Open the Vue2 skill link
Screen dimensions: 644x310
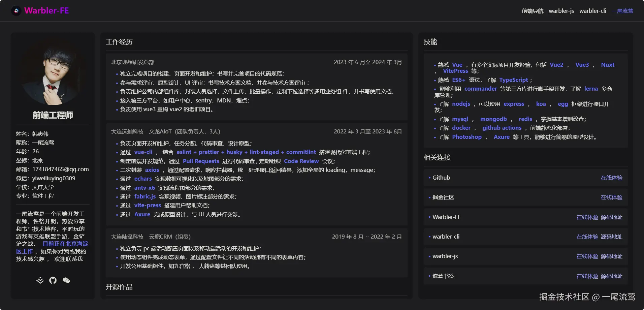pyautogui.click(x=556, y=65)
